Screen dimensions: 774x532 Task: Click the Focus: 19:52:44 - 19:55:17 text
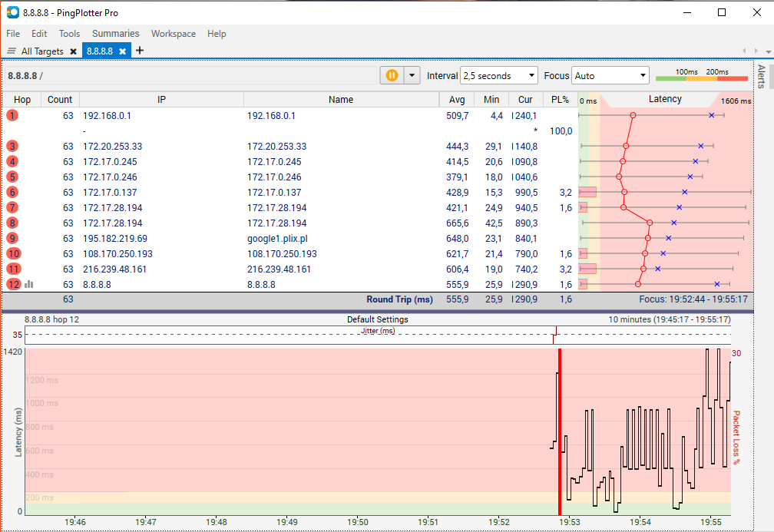[693, 299]
